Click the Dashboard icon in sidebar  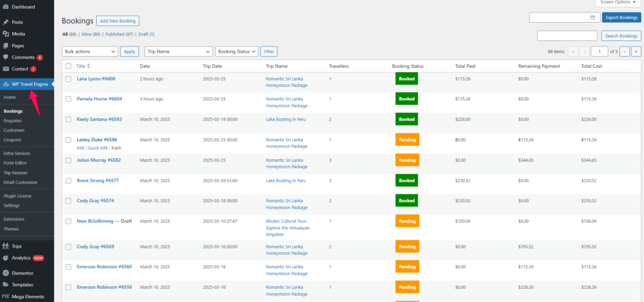coord(6,7)
